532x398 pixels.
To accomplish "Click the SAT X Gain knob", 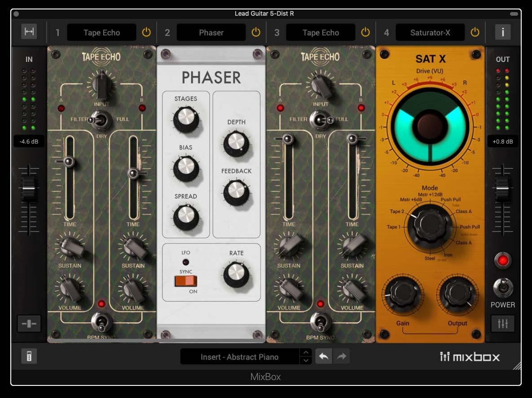I will tap(403, 294).
